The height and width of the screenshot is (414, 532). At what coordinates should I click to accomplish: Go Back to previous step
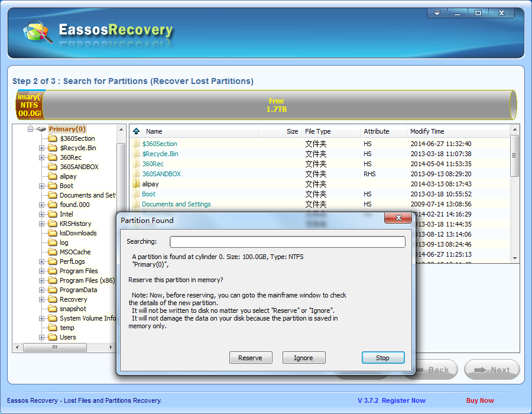tap(436, 370)
